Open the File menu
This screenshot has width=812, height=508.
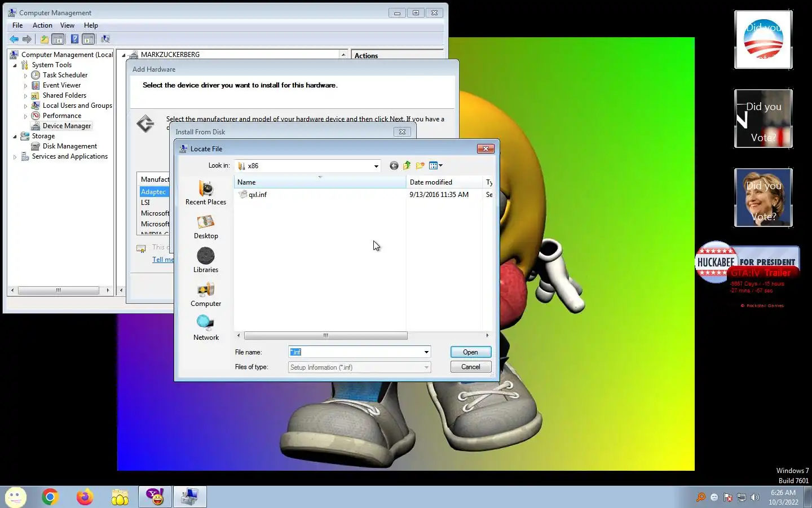coord(17,25)
